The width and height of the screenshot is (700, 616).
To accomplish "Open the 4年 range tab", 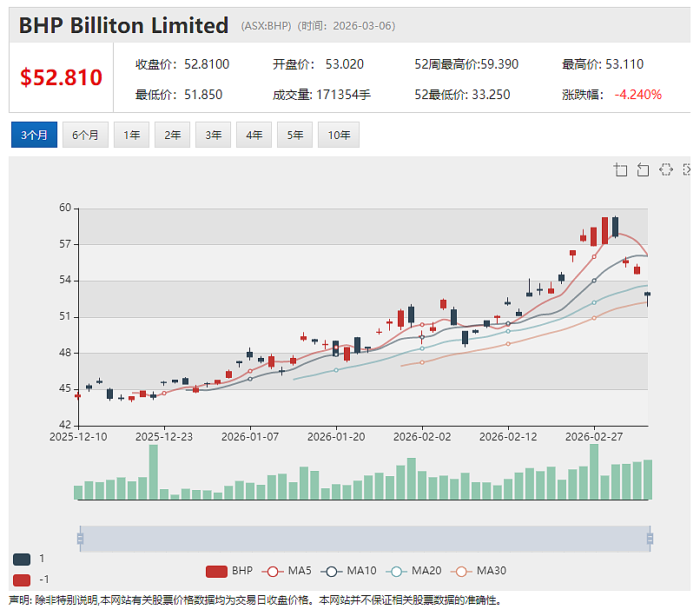I will click(x=254, y=135).
